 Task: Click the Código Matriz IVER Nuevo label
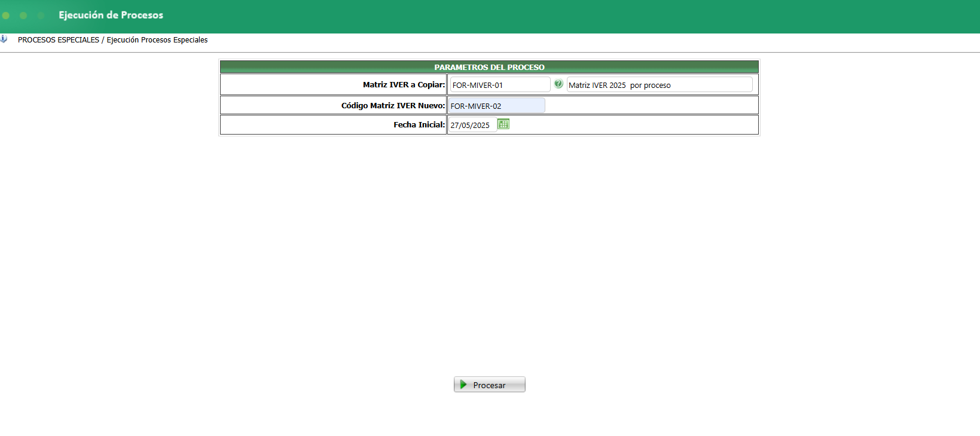(x=393, y=105)
